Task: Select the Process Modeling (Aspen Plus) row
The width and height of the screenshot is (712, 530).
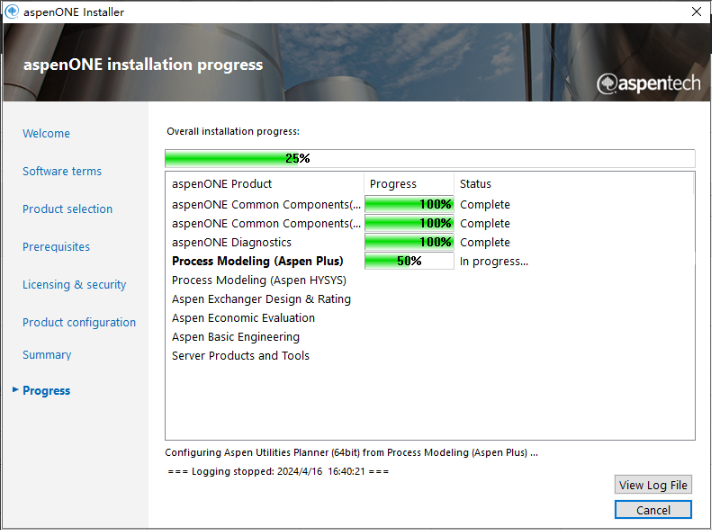Action: (430, 261)
